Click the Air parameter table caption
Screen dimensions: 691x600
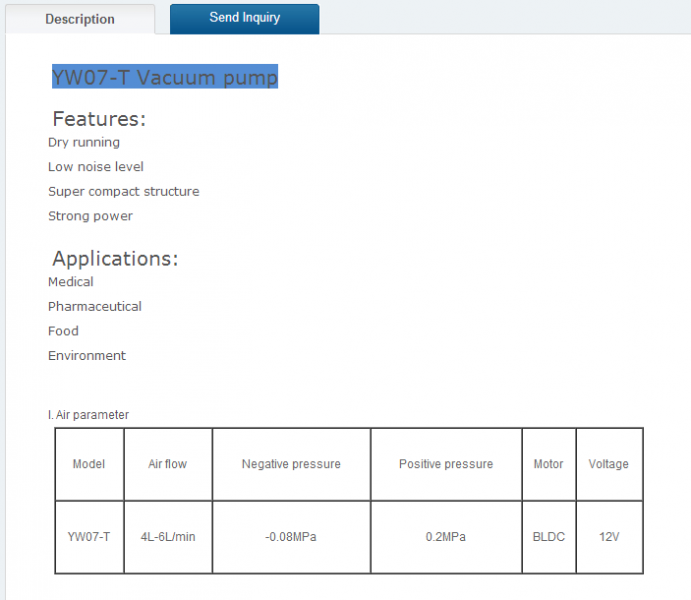89,415
